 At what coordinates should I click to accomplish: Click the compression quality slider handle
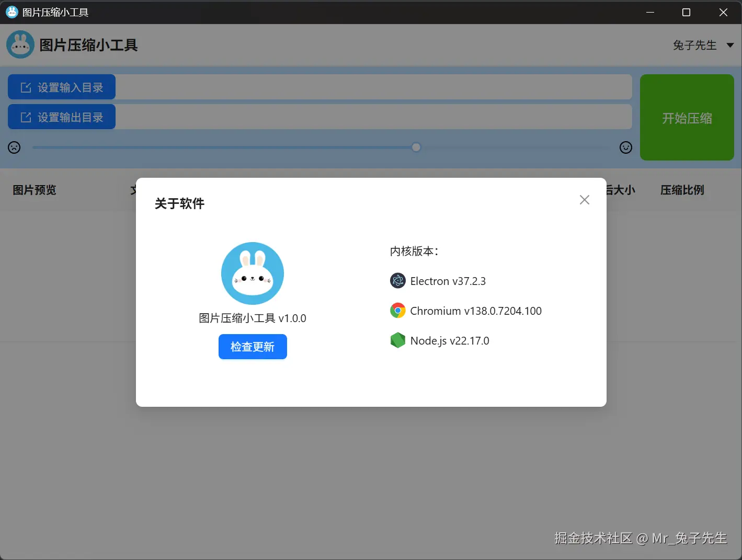click(416, 147)
